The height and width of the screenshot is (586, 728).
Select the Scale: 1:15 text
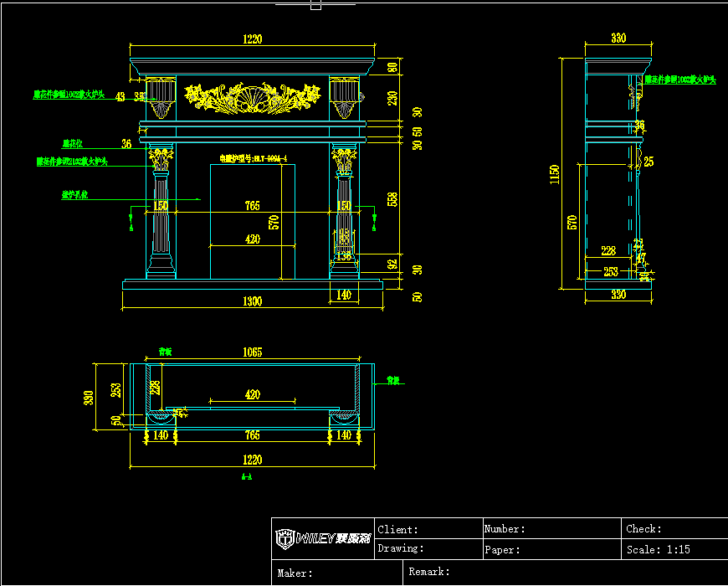point(659,550)
